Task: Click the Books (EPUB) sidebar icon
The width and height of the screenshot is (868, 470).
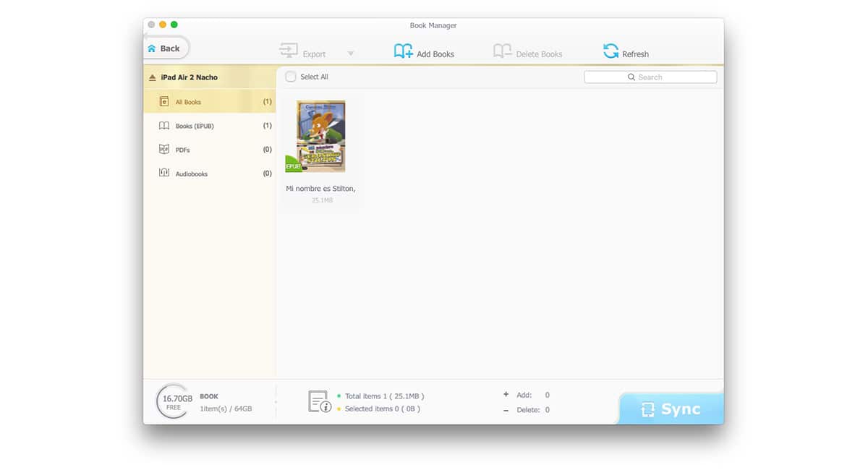Action: pyautogui.click(x=163, y=126)
